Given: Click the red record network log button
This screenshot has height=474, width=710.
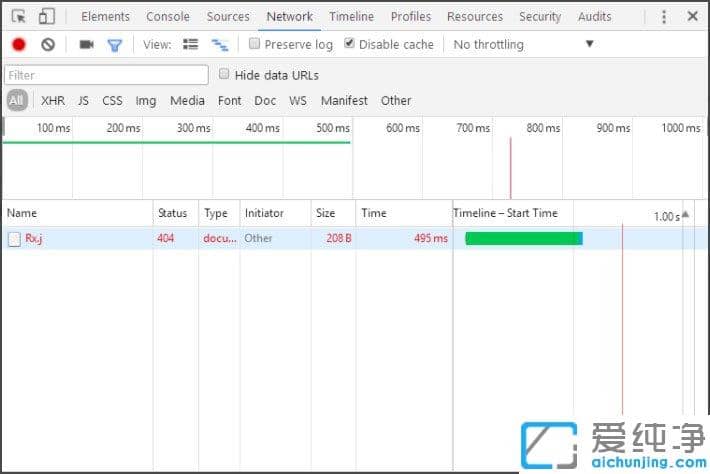Looking at the screenshot, I should [x=18, y=45].
